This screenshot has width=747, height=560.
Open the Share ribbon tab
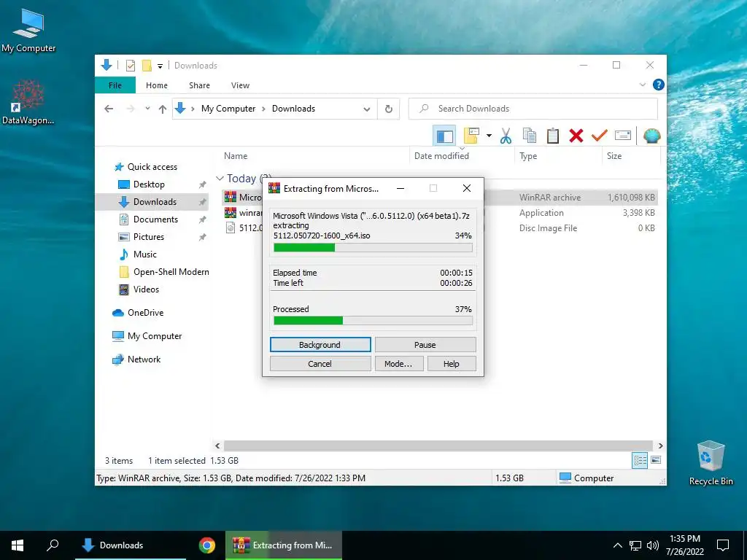pos(199,85)
